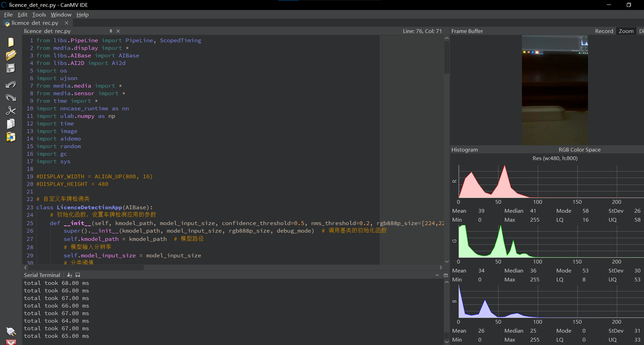Open the Tools menu
The height and width of the screenshot is (345, 644).
(x=39, y=14)
